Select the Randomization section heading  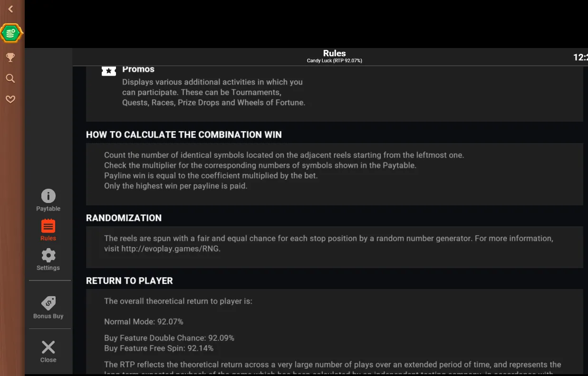click(x=124, y=218)
